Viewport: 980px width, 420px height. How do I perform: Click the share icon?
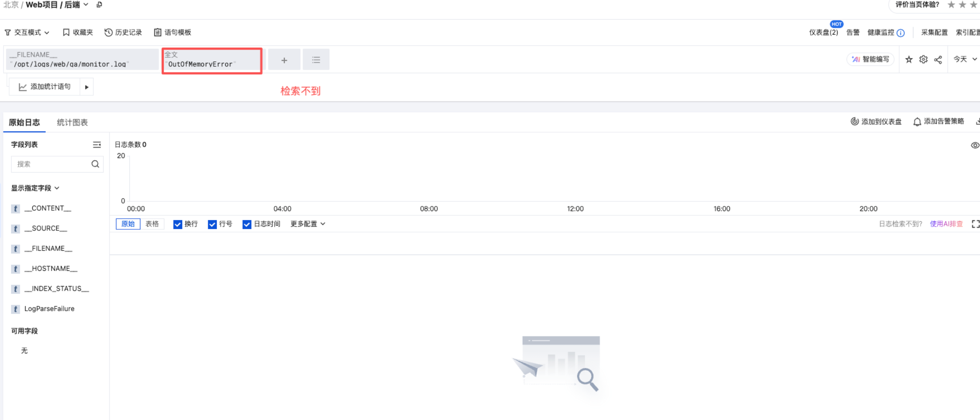(x=938, y=60)
